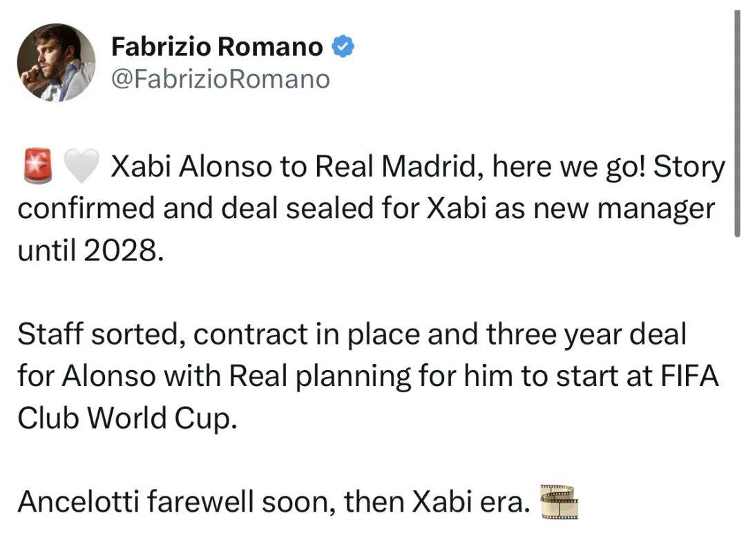Click the "until 2028." line

click(x=91, y=250)
